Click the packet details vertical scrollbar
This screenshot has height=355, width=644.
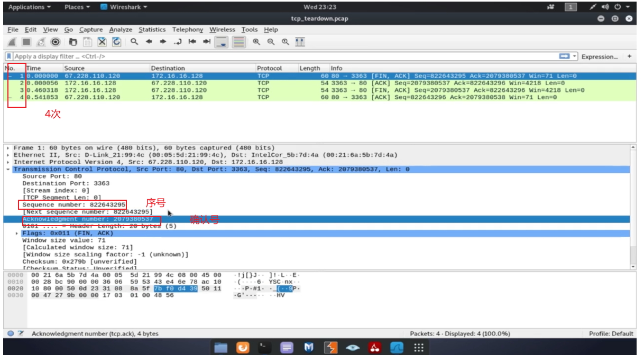click(x=633, y=206)
